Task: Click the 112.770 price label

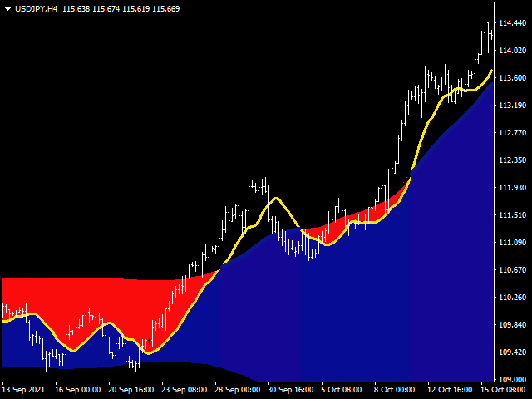Action: click(512, 133)
